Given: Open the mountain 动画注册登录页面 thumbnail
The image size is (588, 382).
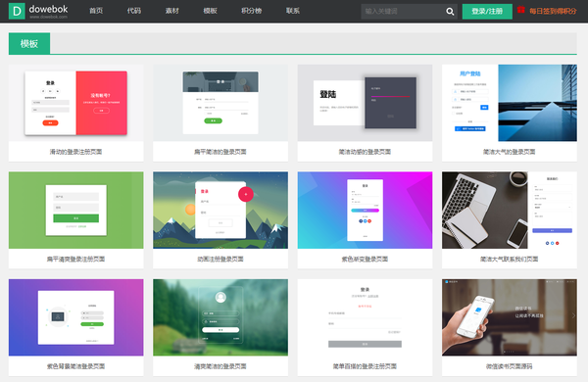Looking at the screenshot, I should click(220, 210).
